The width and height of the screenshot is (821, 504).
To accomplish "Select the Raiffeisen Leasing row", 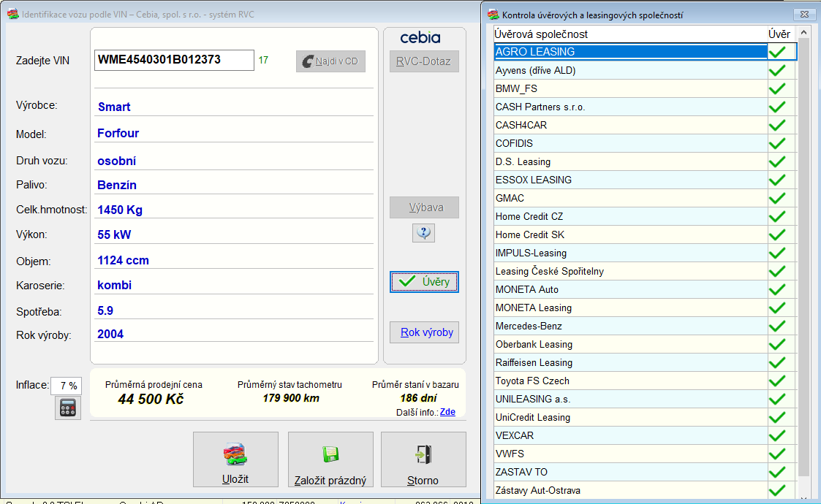I will pyautogui.click(x=645, y=363).
